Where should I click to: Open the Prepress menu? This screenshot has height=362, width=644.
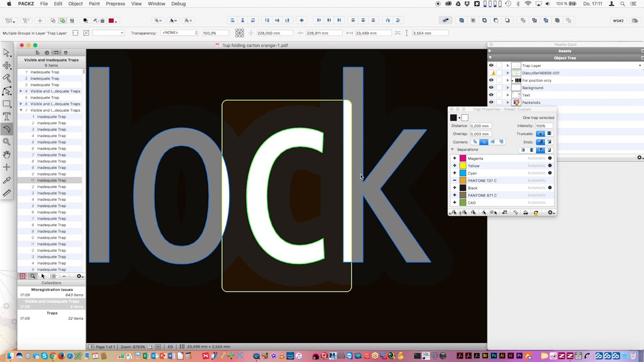tap(115, 4)
